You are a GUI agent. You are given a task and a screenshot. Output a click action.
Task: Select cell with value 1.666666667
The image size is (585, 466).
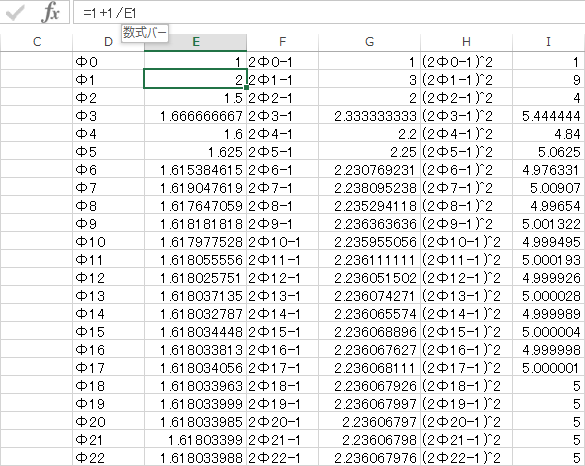(x=195, y=116)
